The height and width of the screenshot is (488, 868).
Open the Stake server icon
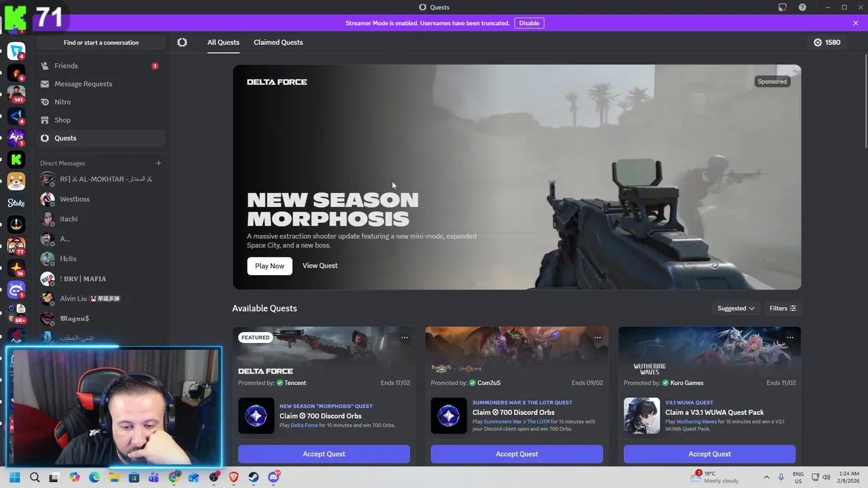click(16, 203)
